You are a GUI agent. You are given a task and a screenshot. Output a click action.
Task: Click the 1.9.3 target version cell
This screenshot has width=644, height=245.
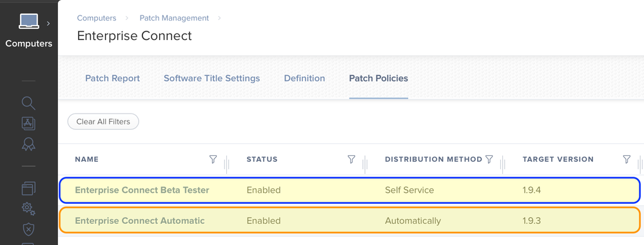531,220
